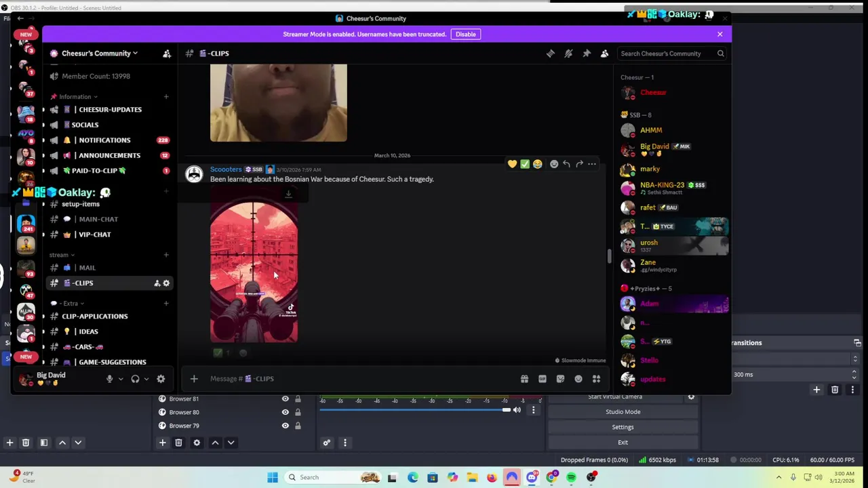This screenshot has width=868, height=488.
Task: React with yellow heart on Scoooters message
Action: [512, 164]
